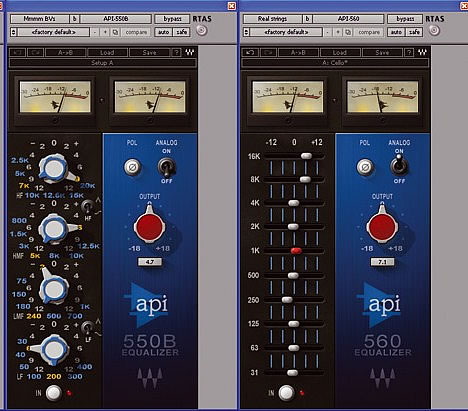The image size is (468, 411).
Task: Open the insert 'b' selector in API-560 window
Action: tap(307, 19)
